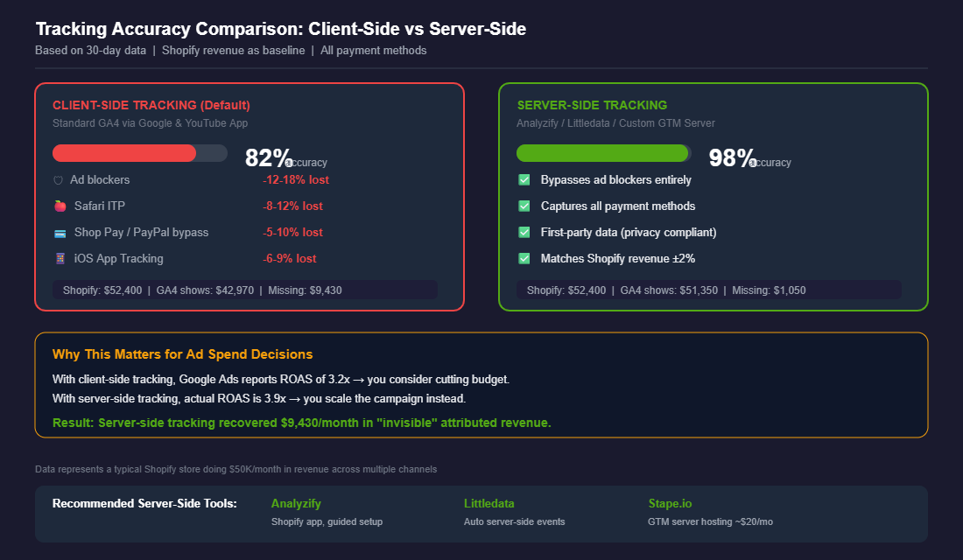The height and width of the screenshot is (560, 963).
Task: Open the info icon beside 98% accuracy
Action: (x=751, y=162)
